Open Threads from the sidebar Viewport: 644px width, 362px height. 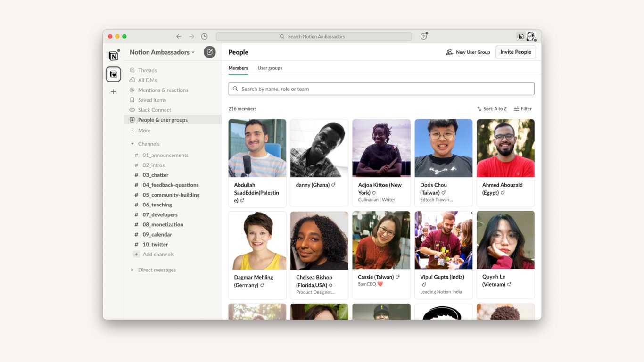[148, 70]
